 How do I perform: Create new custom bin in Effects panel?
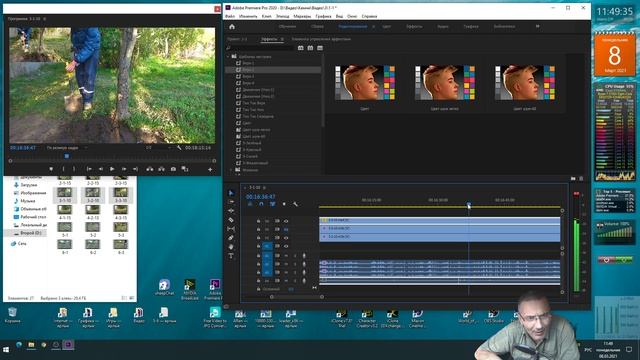573,179
